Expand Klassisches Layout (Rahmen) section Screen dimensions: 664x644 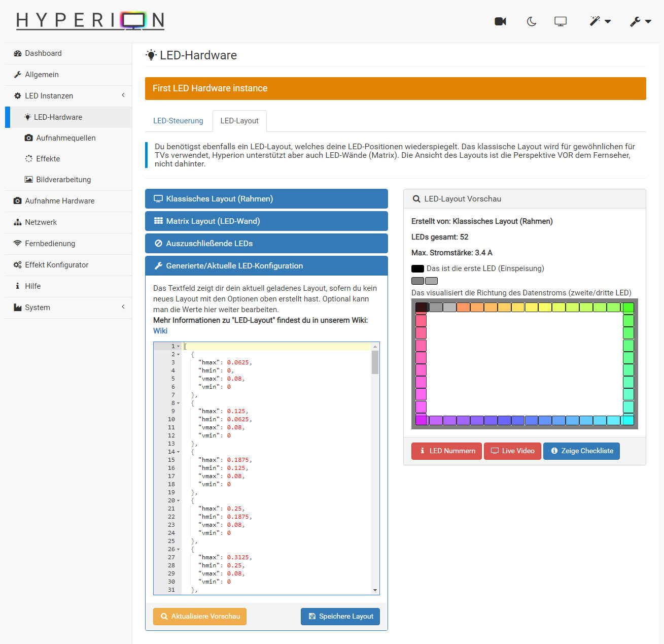(266, 199)
